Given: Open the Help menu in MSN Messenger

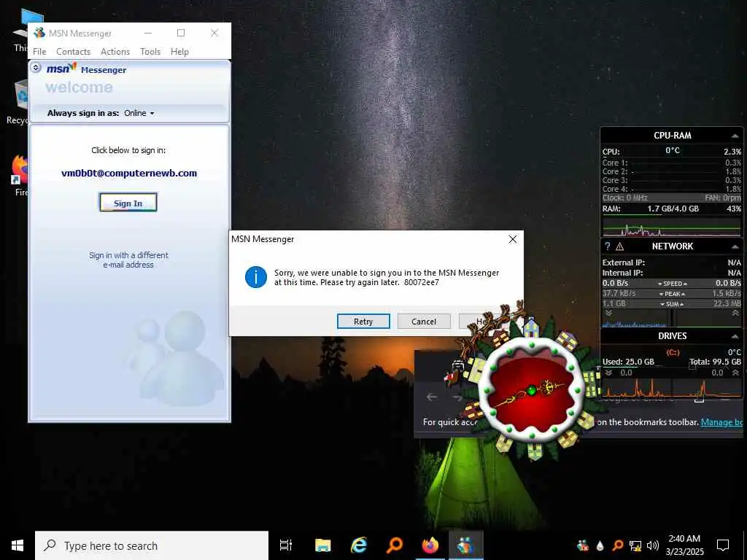Looking at the screenshot, I should pos(179,52).
